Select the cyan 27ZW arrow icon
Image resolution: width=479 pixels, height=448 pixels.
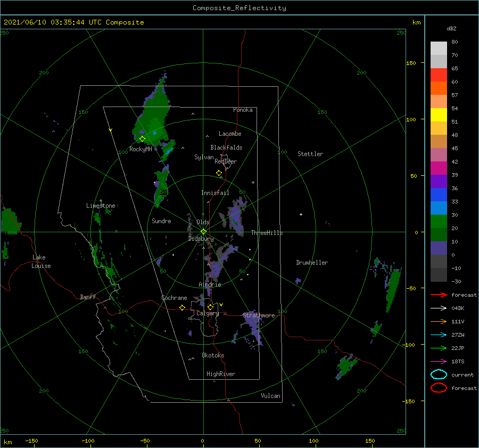coord(439,335)
